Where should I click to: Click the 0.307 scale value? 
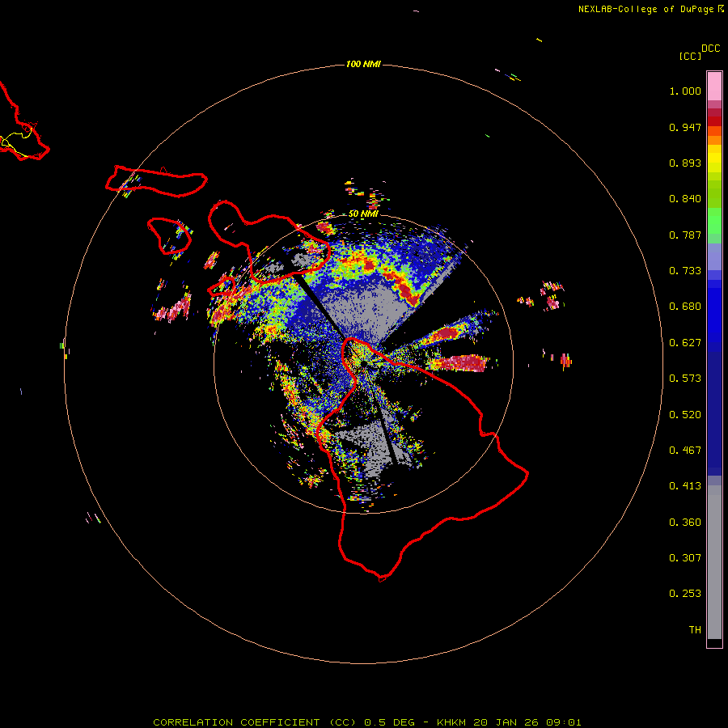(x=685, y=558)
